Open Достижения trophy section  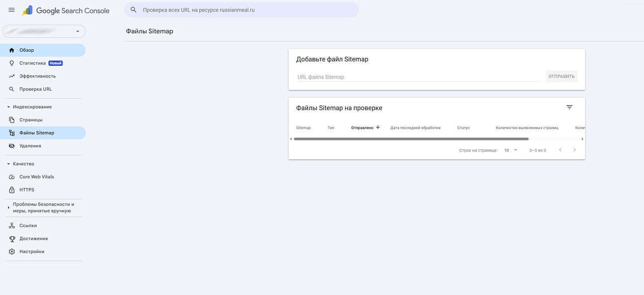click(33, 239)
